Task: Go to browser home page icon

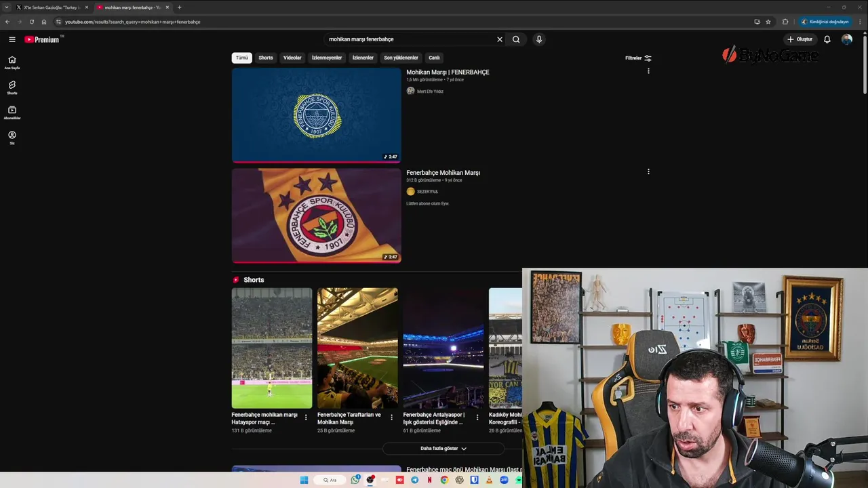Action: (44, 22)
